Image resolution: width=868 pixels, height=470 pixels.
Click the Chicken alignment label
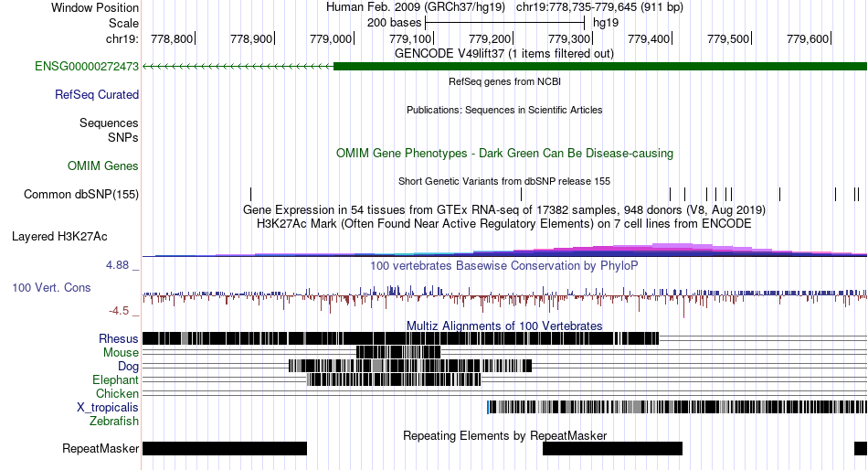coord(117,393)
